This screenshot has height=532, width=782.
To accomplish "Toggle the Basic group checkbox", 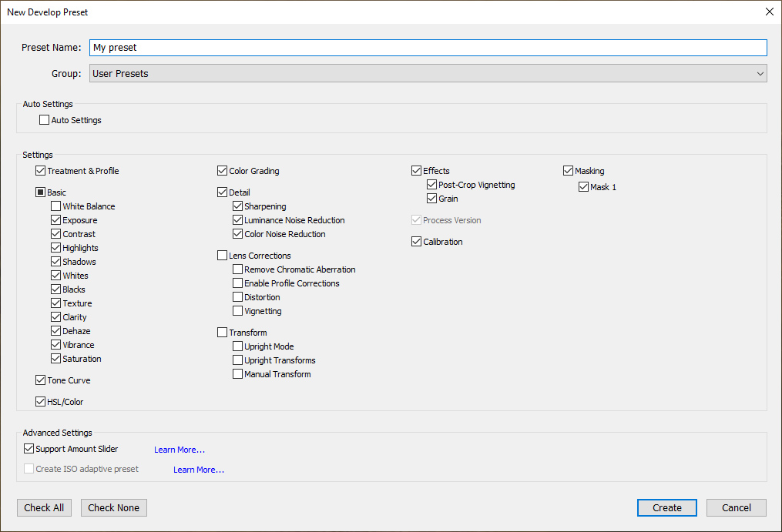I will (41, 192).
